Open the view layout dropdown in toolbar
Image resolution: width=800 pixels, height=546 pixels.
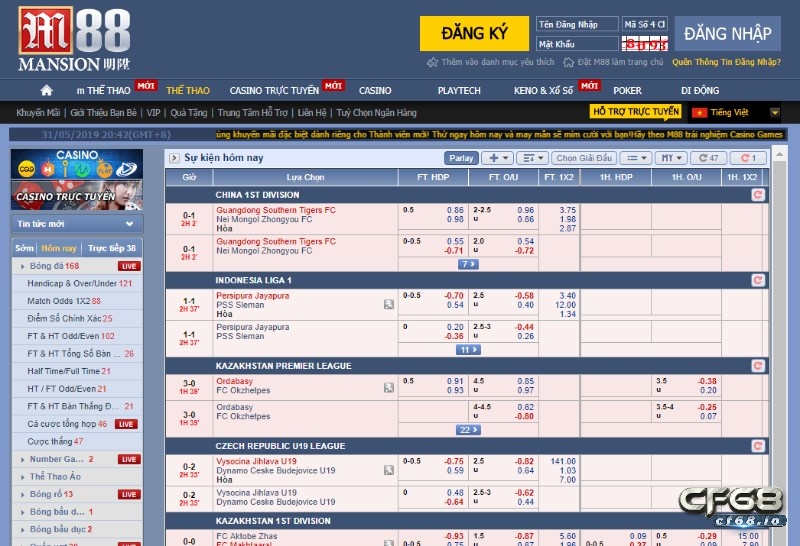tap(636, 158)
